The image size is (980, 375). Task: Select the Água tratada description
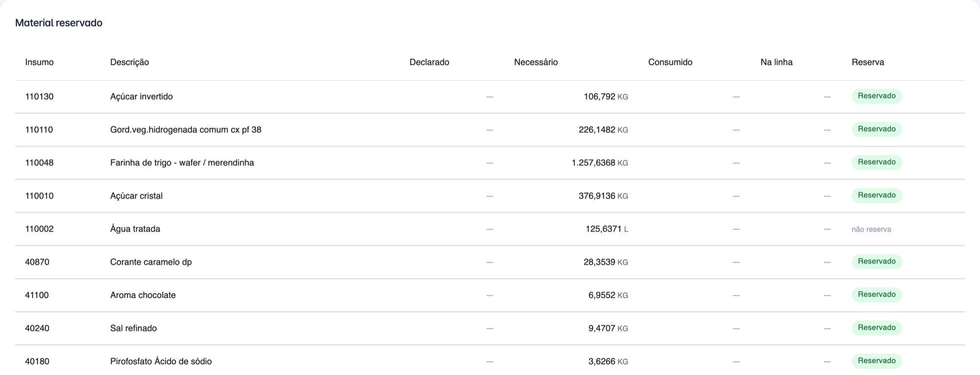click(x=135, y=229)
